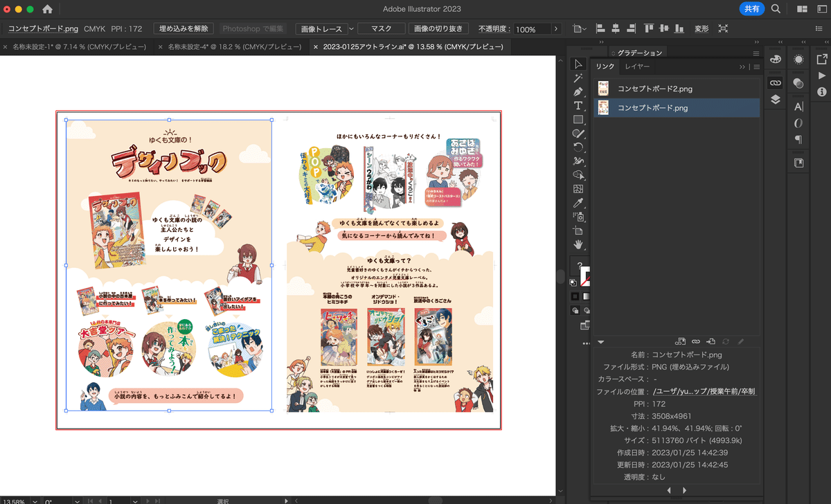Open the Character panel icon

798,107
